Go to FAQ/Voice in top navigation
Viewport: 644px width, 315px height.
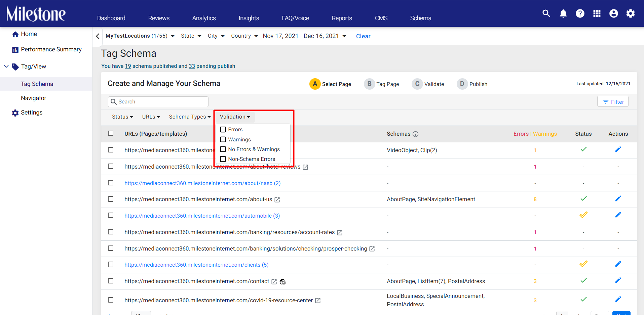coord(296,18)
